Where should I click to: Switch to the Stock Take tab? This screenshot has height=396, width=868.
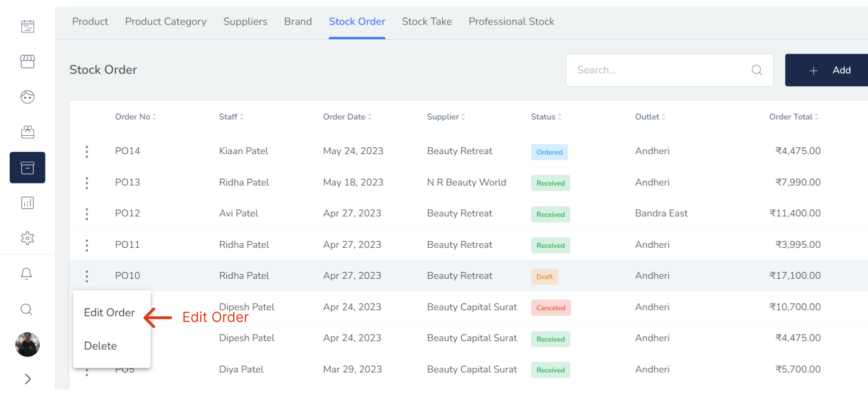pyautogui.click(x=427, y=22)
